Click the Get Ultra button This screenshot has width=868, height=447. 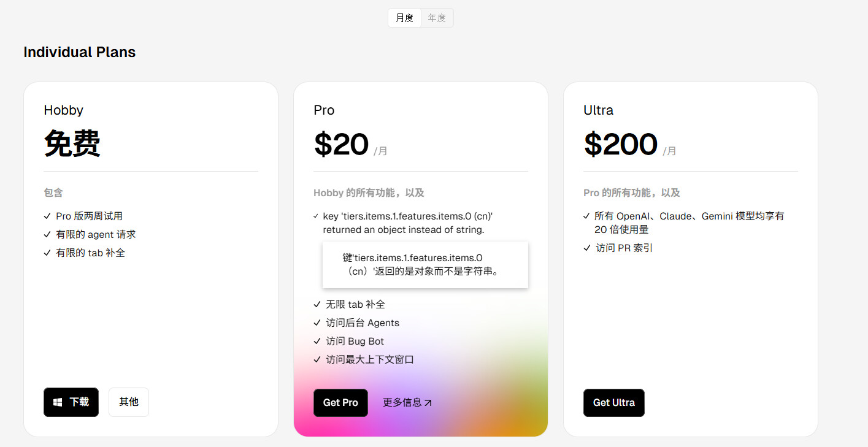point(614,403)
